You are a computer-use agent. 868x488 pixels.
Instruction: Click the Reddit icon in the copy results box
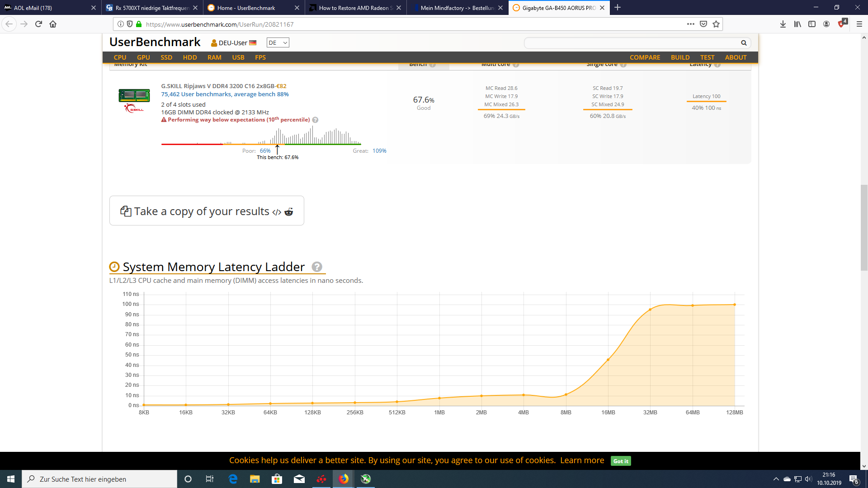(x=288, y=212)
